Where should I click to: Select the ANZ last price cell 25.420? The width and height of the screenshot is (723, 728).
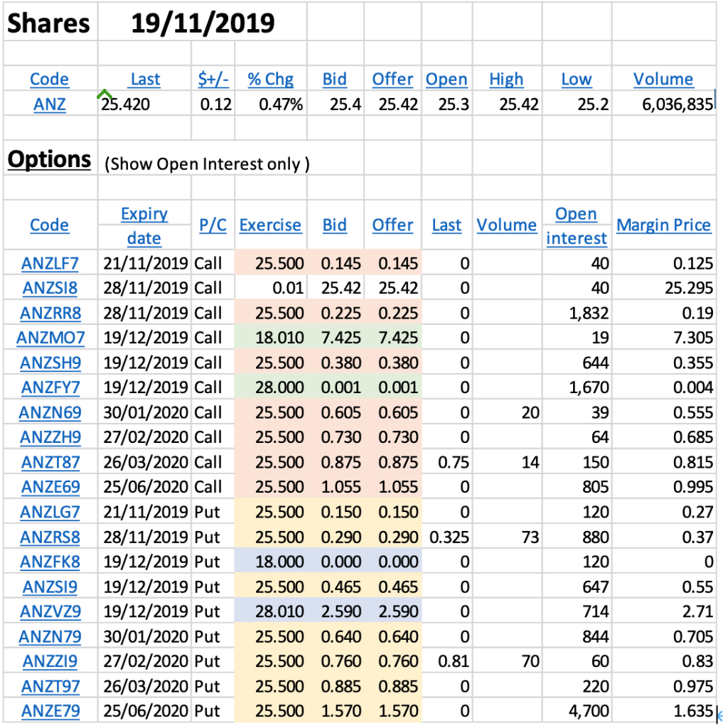point(125,104)
